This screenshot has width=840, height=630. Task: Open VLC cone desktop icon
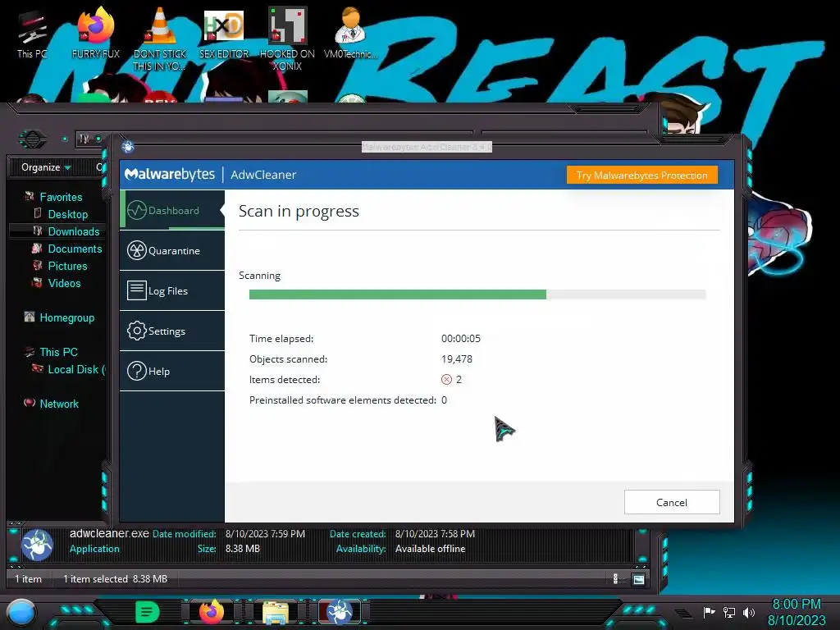[160, 39]
